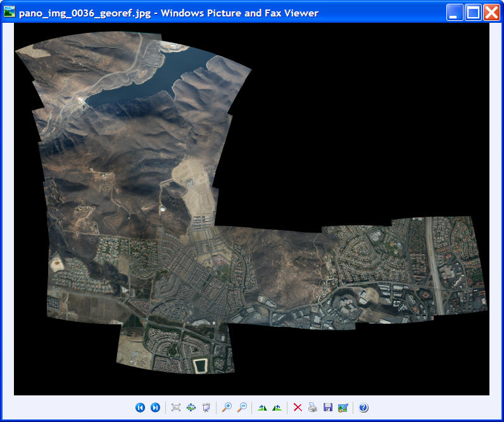This screenshot has width=504, height=422.
Task: Go to the next image
Action: click(155, 407)
